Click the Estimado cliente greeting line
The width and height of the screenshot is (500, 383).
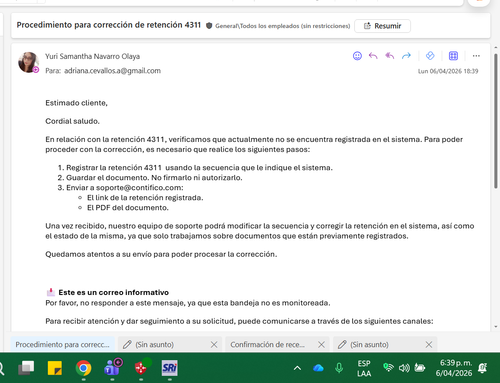76,103
